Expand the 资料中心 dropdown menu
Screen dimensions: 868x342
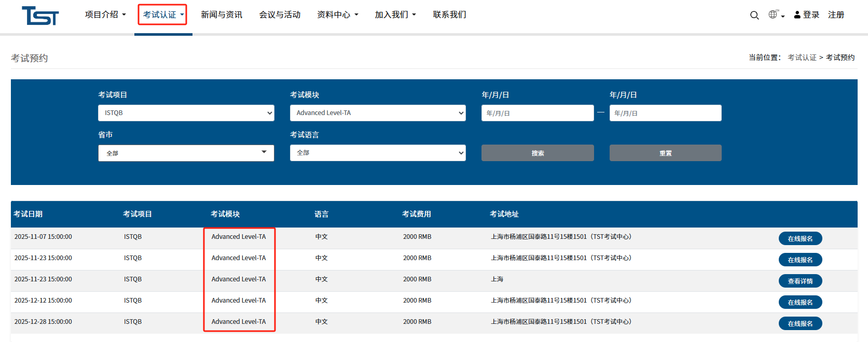coord(337,15)
